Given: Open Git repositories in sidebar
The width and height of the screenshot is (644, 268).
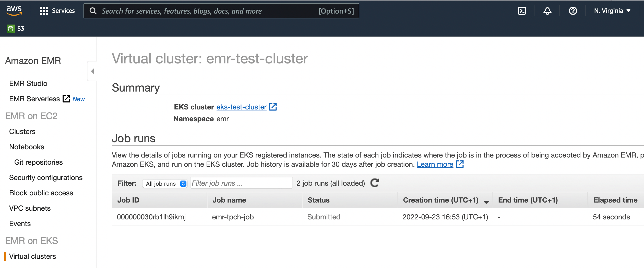Looking at the screenshot, I should click(x=38, y=162).
